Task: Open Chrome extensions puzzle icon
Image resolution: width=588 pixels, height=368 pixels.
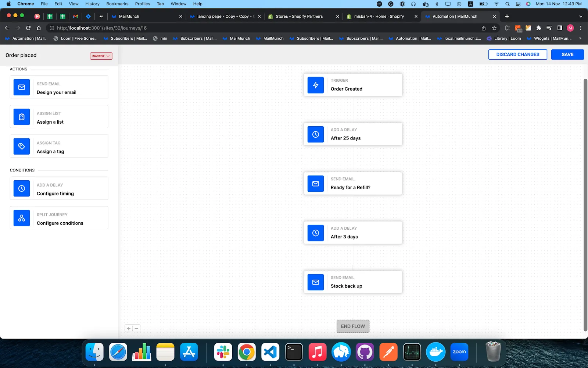Action: 539,28
